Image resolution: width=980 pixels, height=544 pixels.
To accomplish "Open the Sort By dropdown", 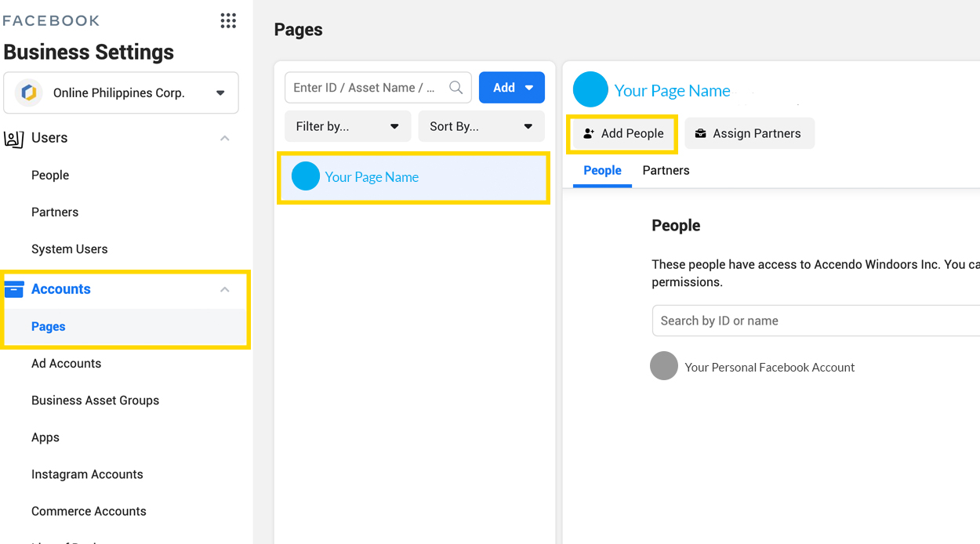I will [481, 126].
